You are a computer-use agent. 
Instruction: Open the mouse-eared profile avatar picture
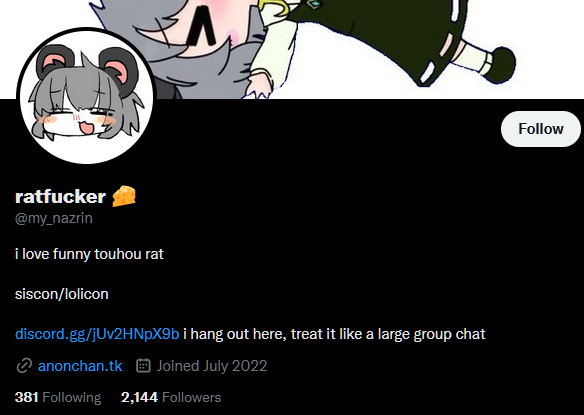(x=86, y=96)
